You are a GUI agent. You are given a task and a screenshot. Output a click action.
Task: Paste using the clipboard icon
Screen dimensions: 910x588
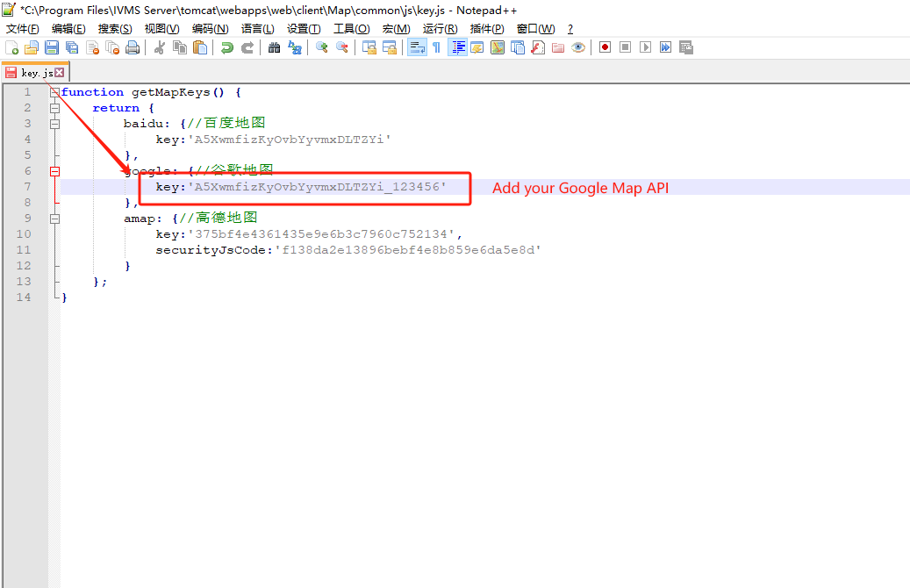(x=200, y=47)
